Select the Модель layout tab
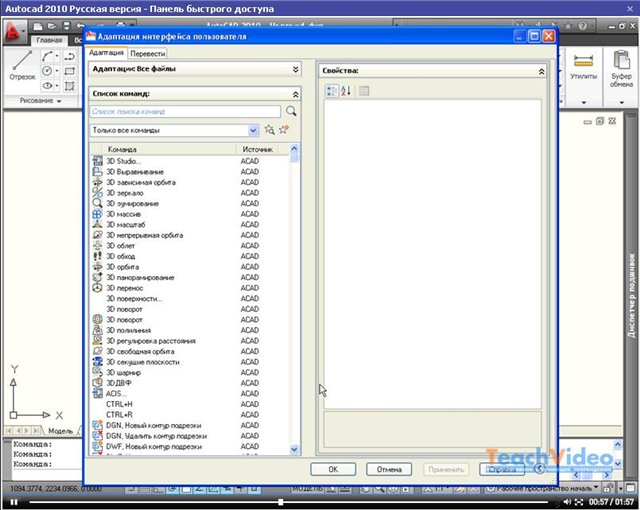640x510 pixels. pos(60,431)
